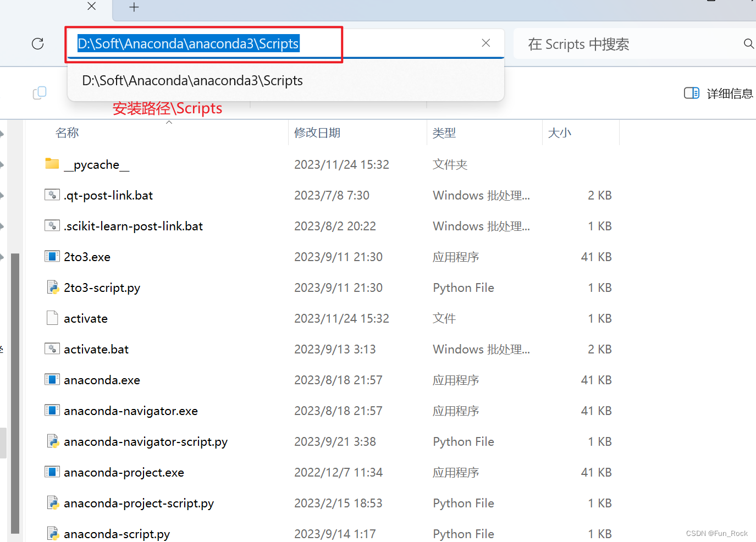Viewport: 756px width, 542px height.
Task: Click the .scikit-learn-post-link.bat file icon
Action: tap(52, 225)
